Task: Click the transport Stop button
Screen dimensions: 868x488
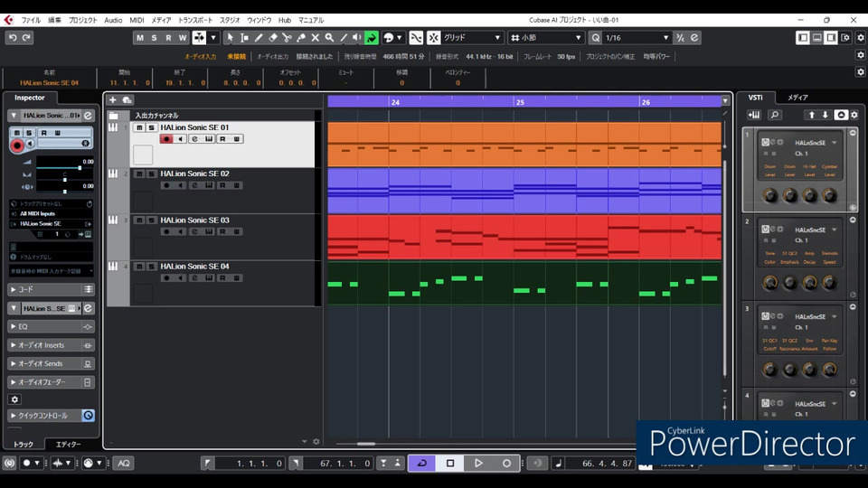Action: 450,463
